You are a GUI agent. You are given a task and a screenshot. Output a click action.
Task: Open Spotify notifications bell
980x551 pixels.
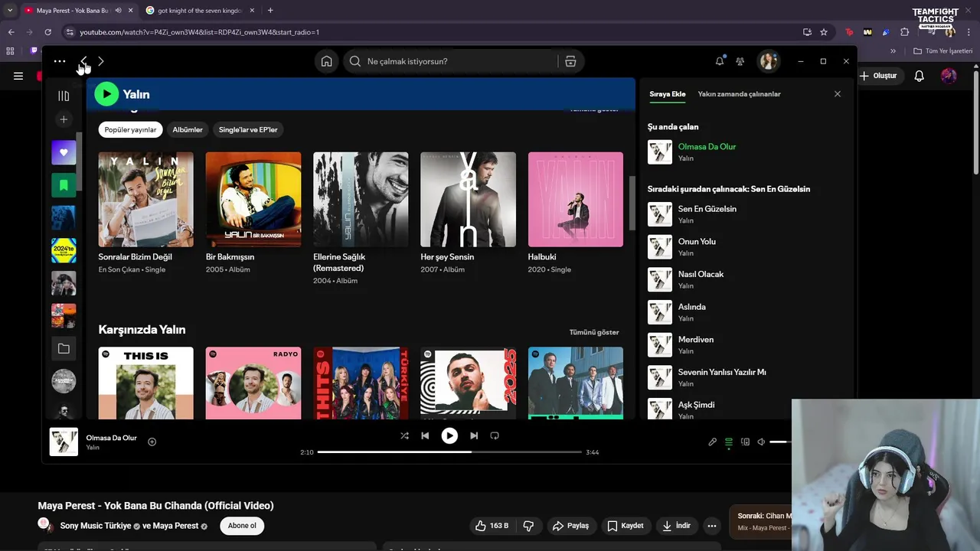pos(720,61)
